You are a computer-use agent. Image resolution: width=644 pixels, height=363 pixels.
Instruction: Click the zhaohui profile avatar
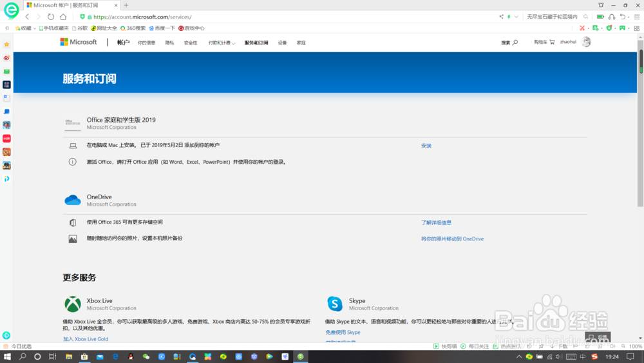click(x=586, y=42)
